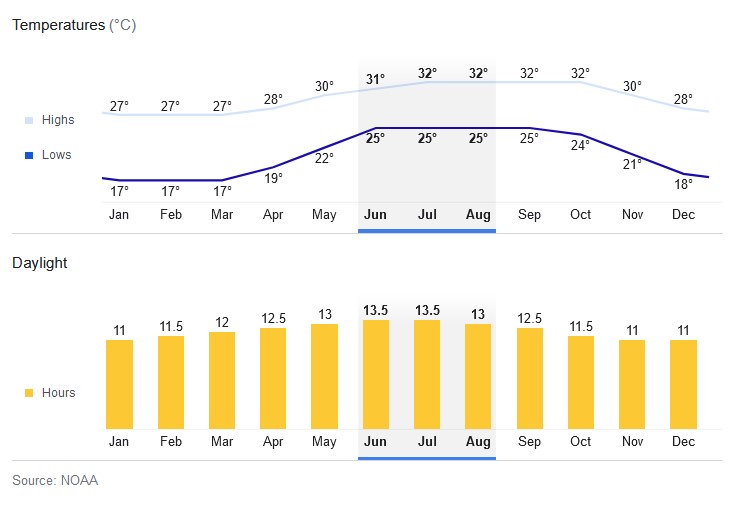Image resolution: width=750 pixels, height=507 pixels.
Task: Click the January daylight bar
Action: [x=119, y=384]
